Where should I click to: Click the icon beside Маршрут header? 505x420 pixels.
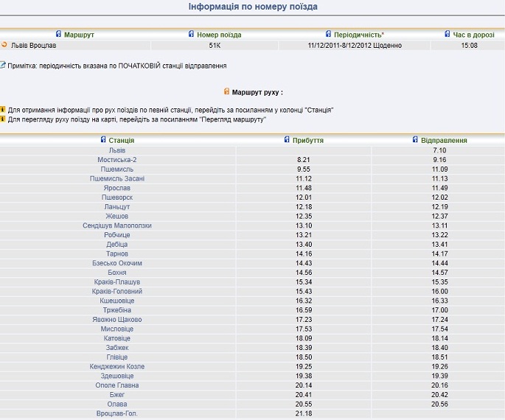click(x=59, y=35)
